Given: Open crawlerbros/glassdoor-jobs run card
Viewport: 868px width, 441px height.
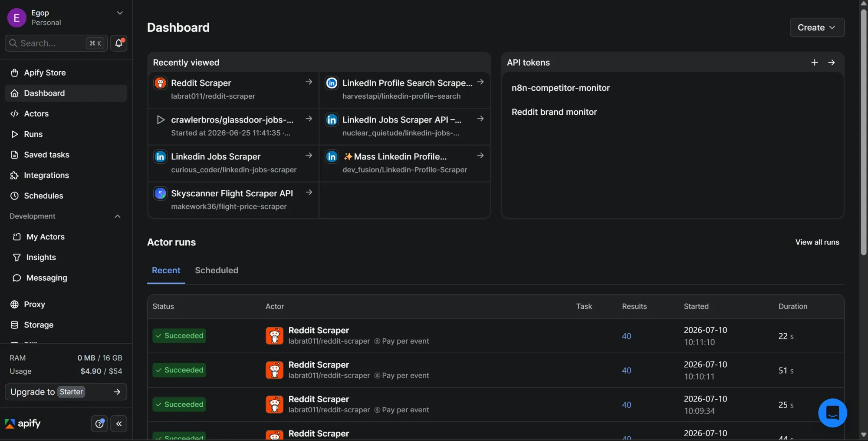Looking at the screenshot, I should coord(233,126).
